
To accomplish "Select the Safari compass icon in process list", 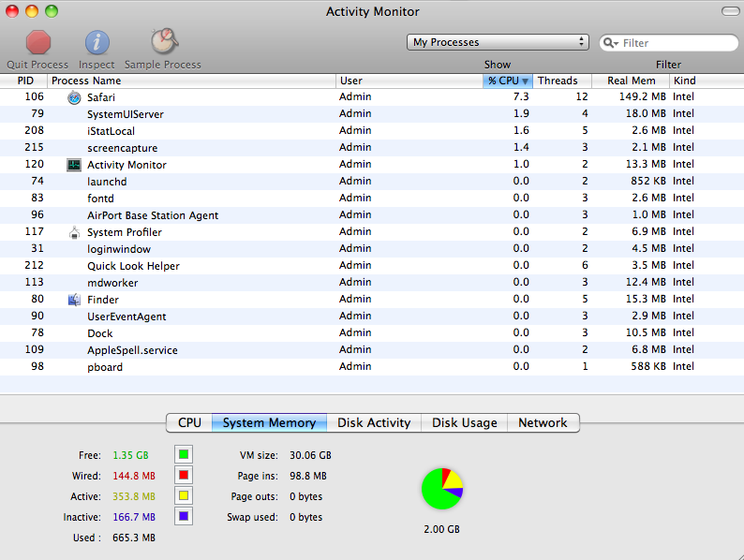I will coord(74,97).
